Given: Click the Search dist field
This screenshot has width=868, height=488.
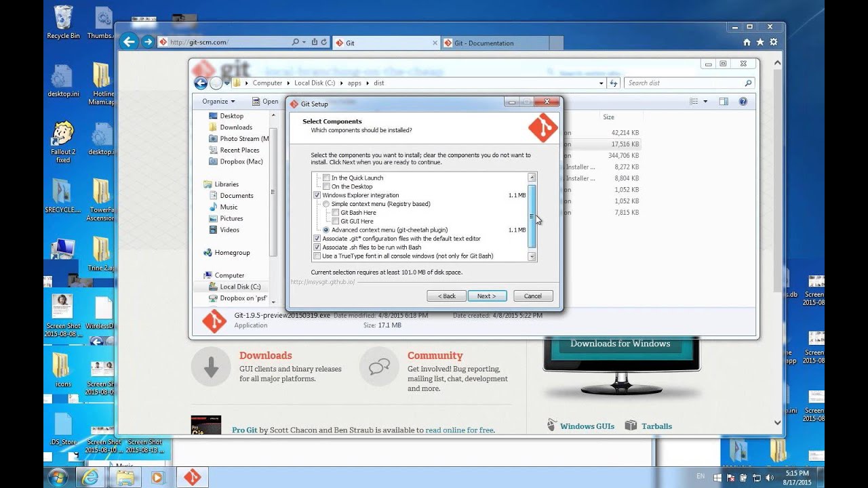Looking at the screenshot, I should coord(689,83).
